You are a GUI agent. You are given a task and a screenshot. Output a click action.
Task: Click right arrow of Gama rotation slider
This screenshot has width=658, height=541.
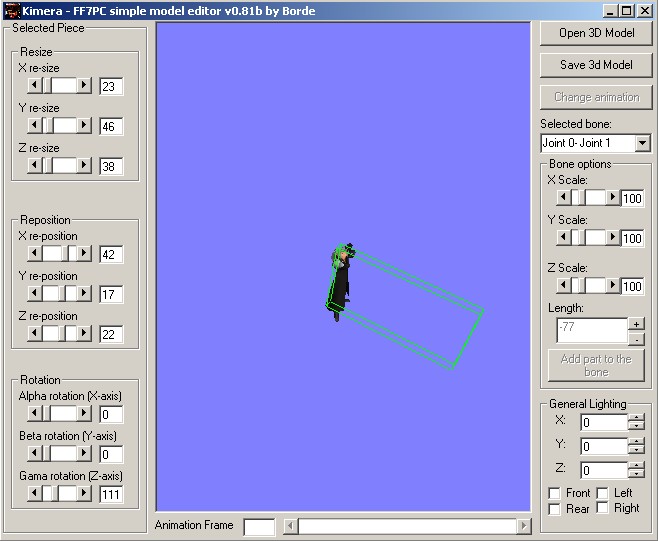click(x=84, y=494)
